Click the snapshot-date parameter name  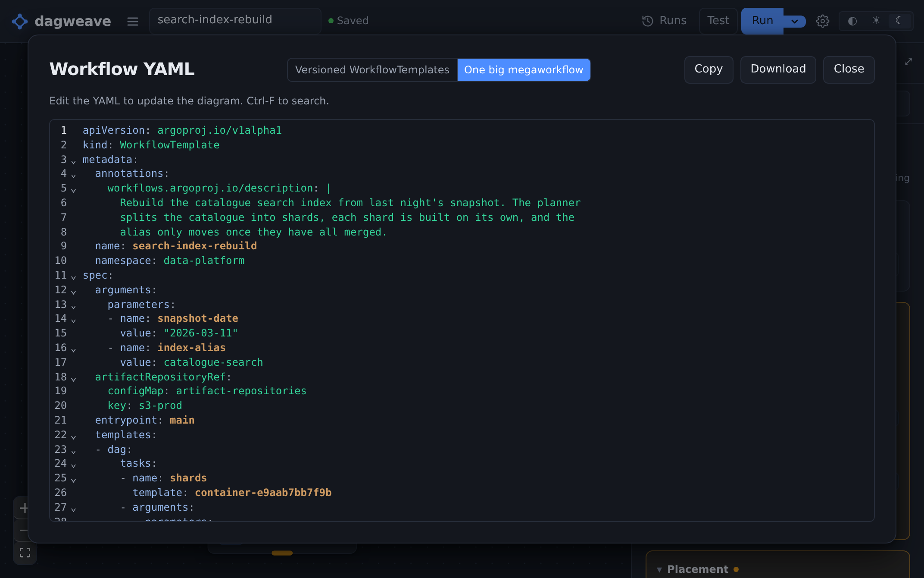(198, 318)
